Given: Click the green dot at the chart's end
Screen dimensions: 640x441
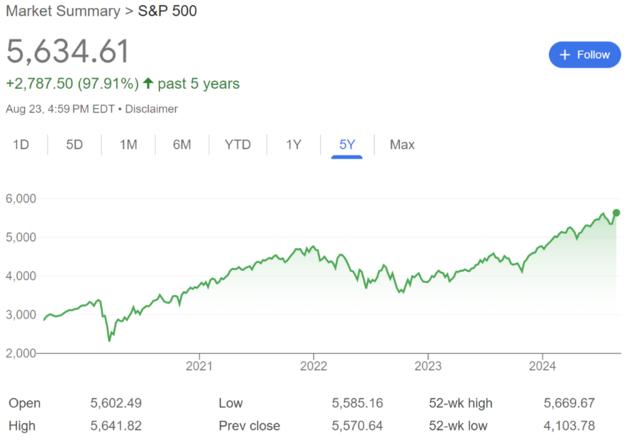Looking at the screenshot, I should click(x=616, y=213).
